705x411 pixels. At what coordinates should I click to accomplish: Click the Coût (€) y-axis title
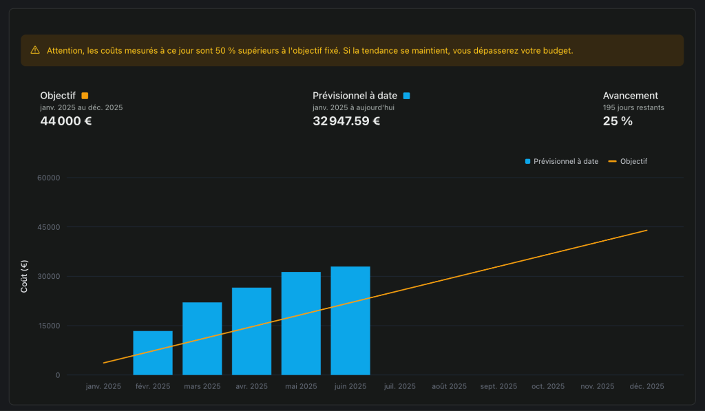click(x=26, y=276)
